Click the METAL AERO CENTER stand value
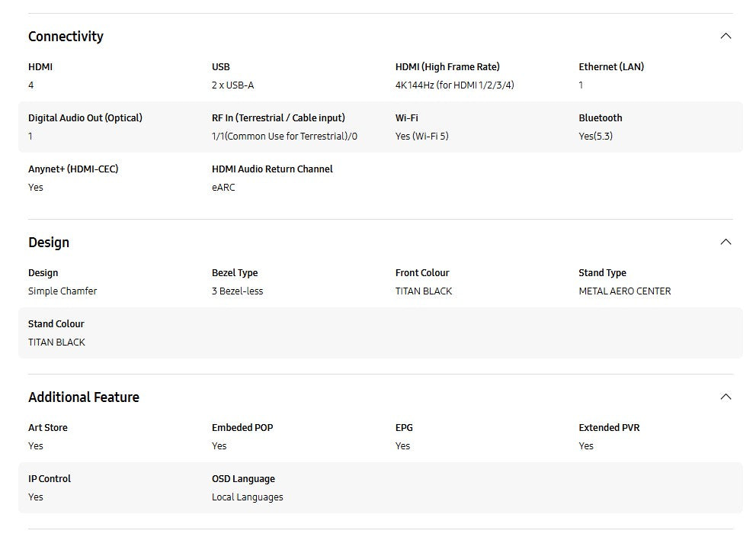Image resolution: width=756 pixels, height=537 pixels. point(625,291)
